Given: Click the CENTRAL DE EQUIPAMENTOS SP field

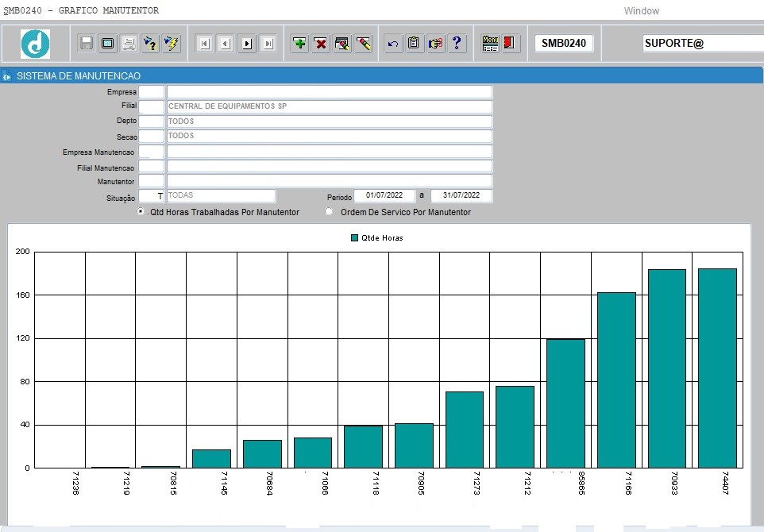Looking at the screenshot, I should [330, 106].
